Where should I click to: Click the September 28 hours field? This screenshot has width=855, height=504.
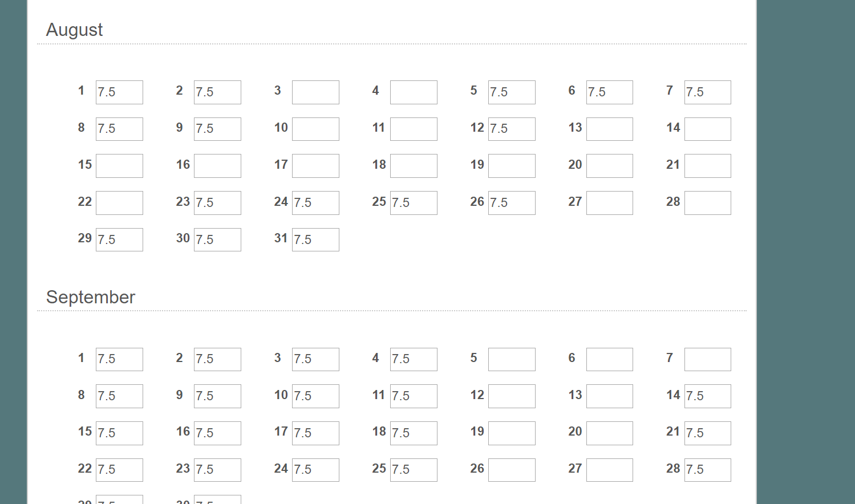pos(708,470)
